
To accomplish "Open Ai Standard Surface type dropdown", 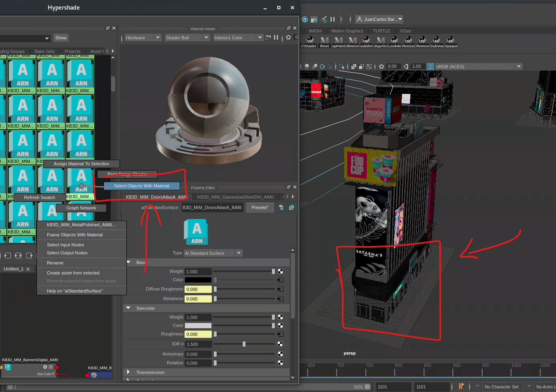I will (213, 253).
